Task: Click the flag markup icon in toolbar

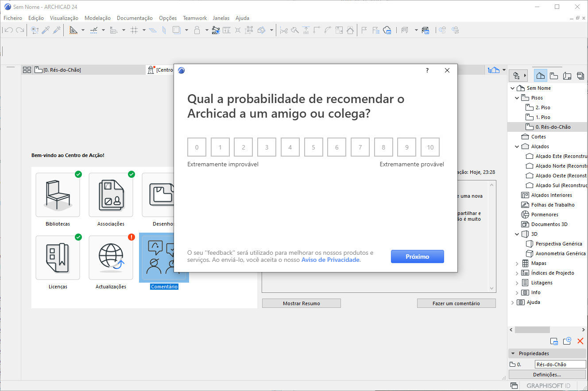Action: [x=364, y=30]
